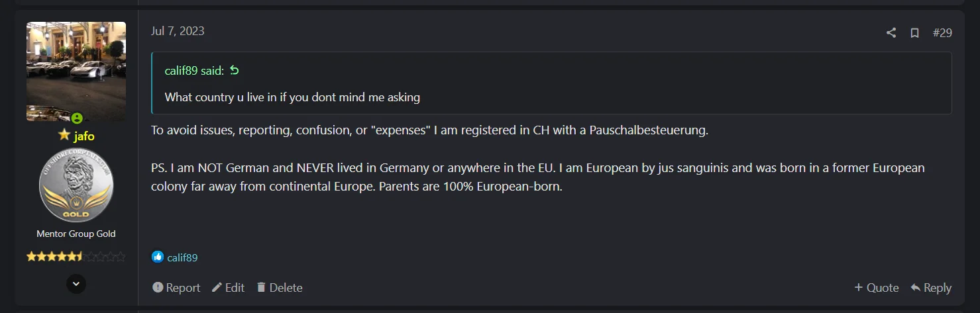This screenshot has width=980, height=313.
Task: Bookmark this post with the bookmark icon
Action: pyautogui.click(x=914, y=32)
